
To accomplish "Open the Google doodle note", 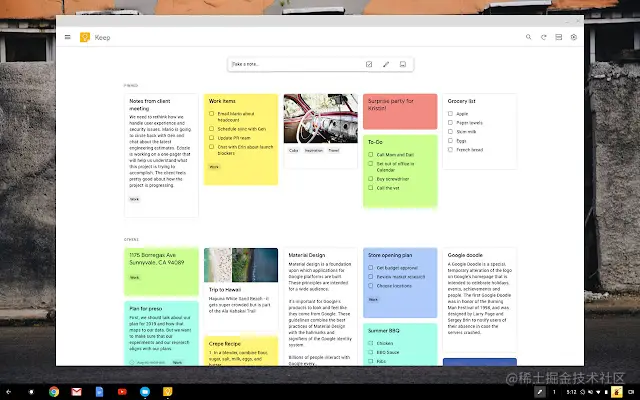I will tap(480, 300).
